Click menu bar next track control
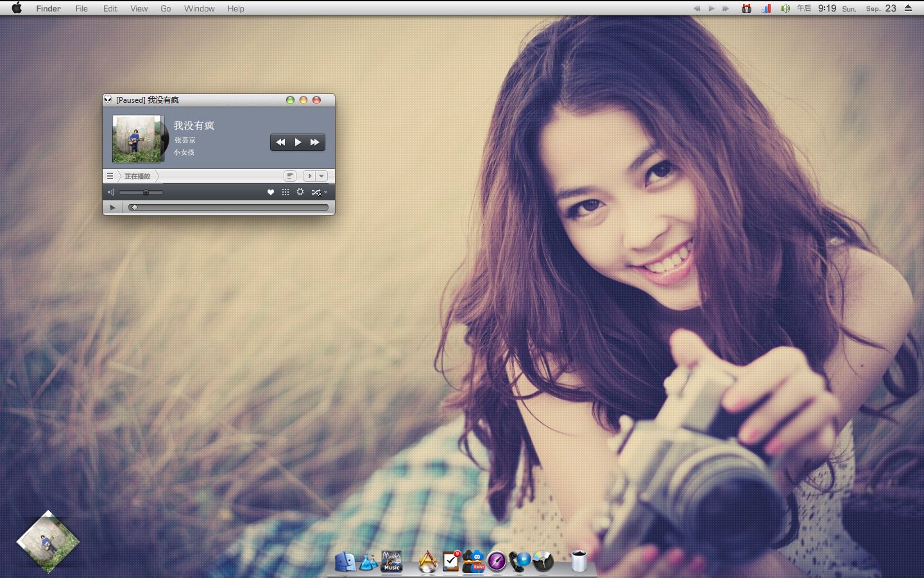Screen dimensions: 924x578 pos(726,8)
